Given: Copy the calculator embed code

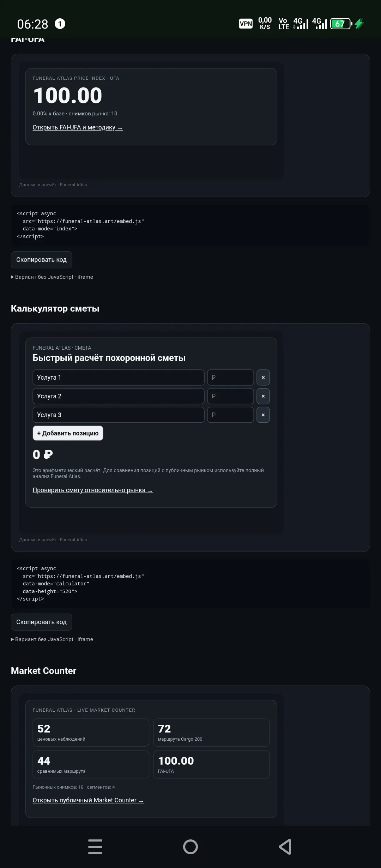Looking at the screenshot, I should click(41, 622).
